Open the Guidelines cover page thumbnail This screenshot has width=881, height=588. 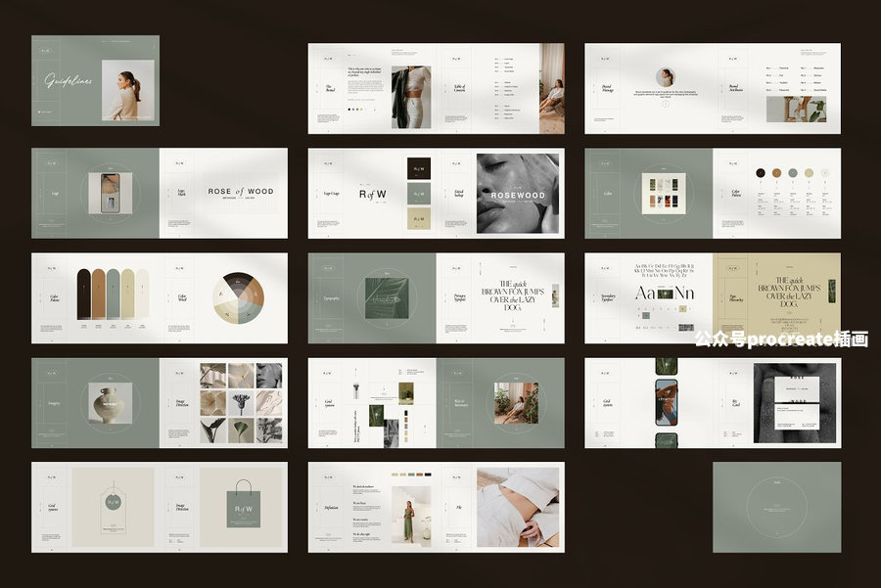[x=95, y=80]
